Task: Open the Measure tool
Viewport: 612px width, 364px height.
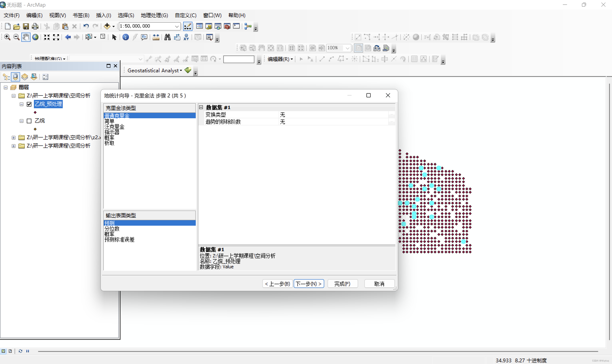Action: (x=156, y=37)
